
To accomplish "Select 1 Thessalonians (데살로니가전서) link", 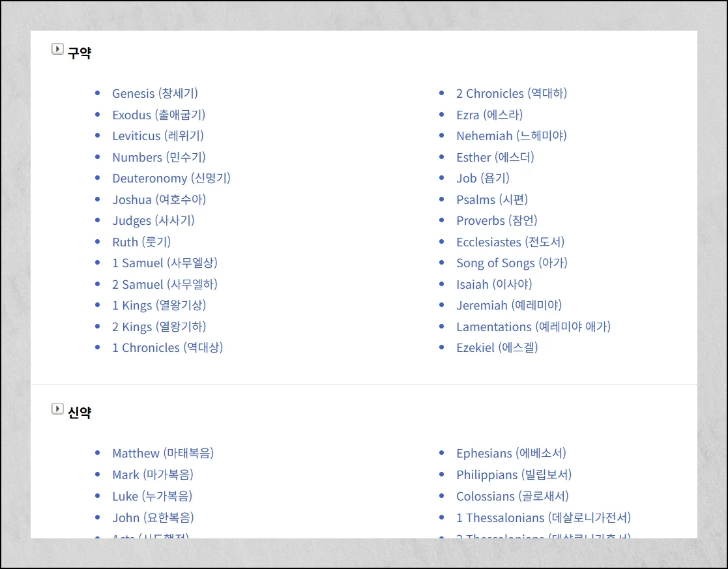I will 543,518.
